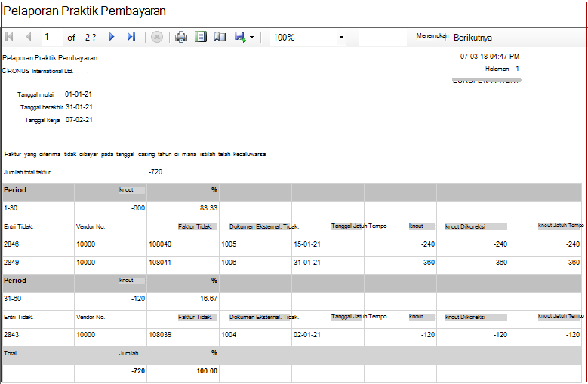The height and width of the screenshot is (384, 588).
Task: Click the 1-30 period row
Action: click(292, 208)
